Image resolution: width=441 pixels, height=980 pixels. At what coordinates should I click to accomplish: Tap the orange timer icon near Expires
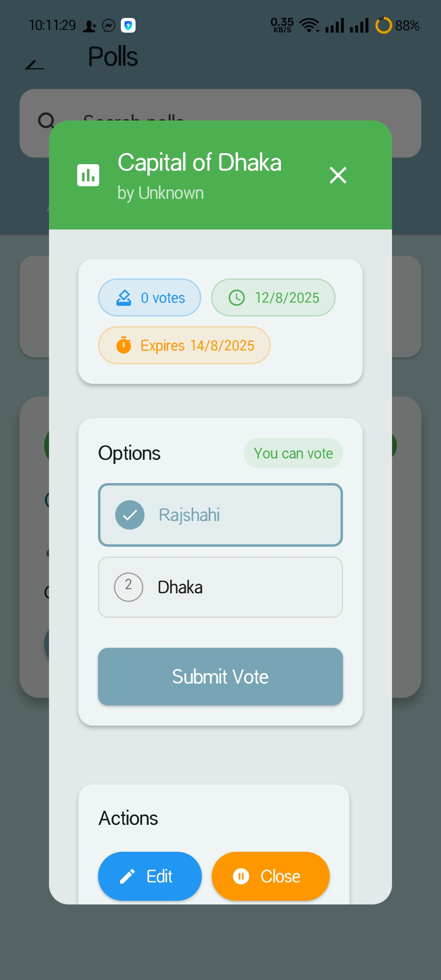[124, 345]
